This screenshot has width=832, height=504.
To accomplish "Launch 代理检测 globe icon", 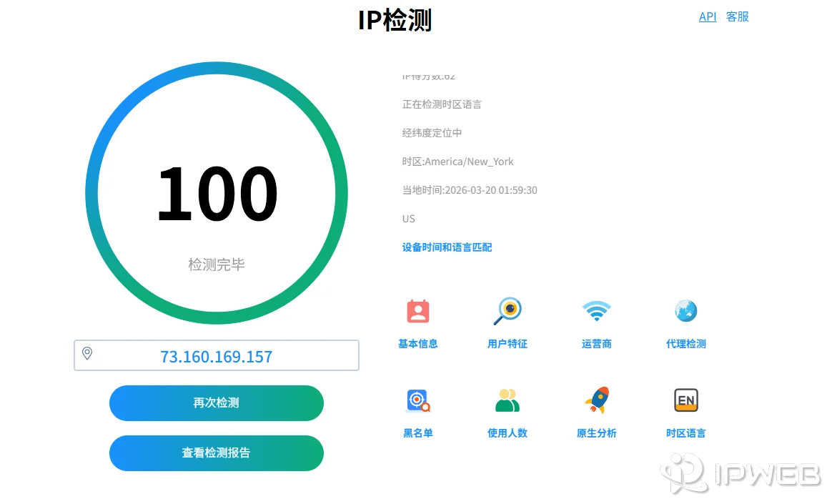I will (x=685, y=310).
